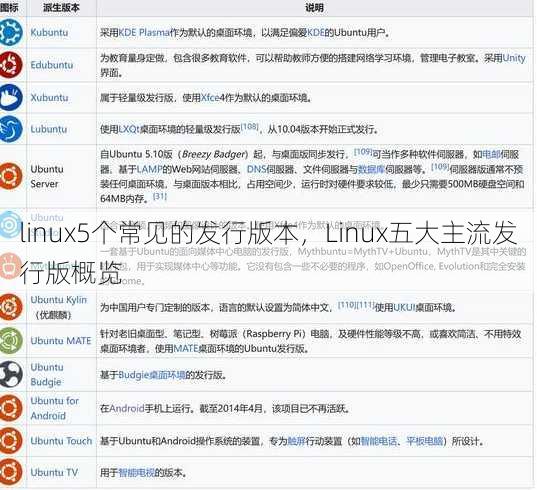Follow the KDE Plasma link
The height and width of the screenshot is (490, 537).
click(144, 33)
